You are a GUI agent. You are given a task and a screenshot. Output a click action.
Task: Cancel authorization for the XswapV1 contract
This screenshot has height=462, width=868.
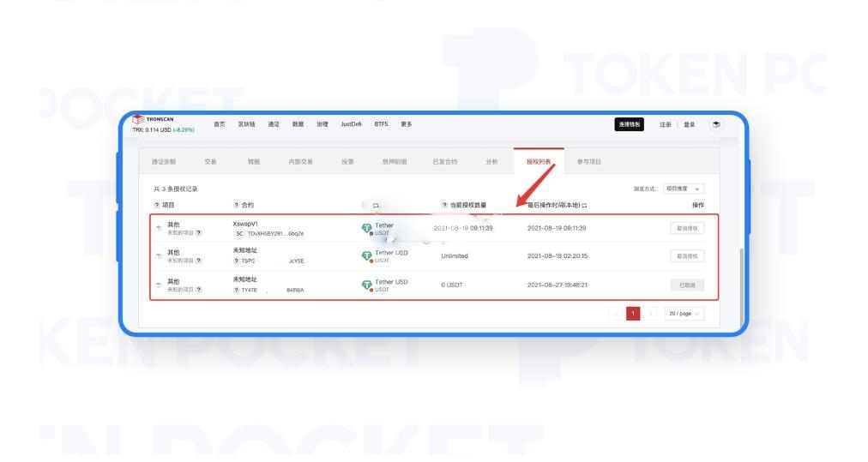[686, 228]
